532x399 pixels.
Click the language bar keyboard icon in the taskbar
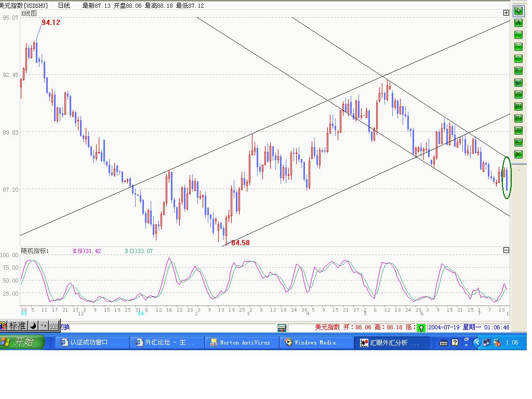coord(444,343)
